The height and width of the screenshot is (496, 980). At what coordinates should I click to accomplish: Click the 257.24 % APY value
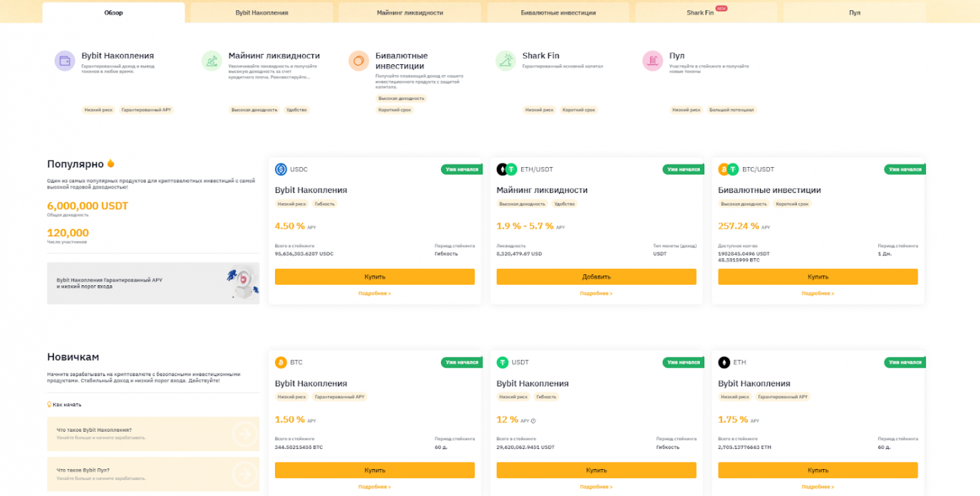[739, 226]
